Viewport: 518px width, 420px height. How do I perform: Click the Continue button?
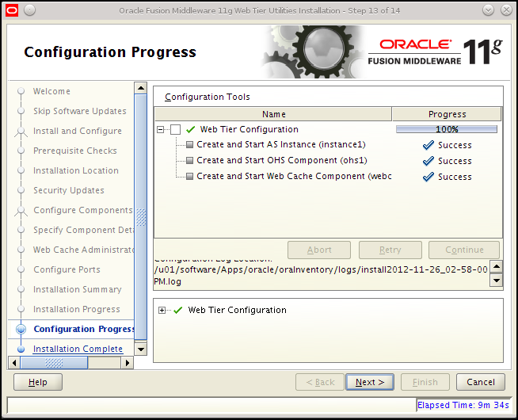[464, 250]
